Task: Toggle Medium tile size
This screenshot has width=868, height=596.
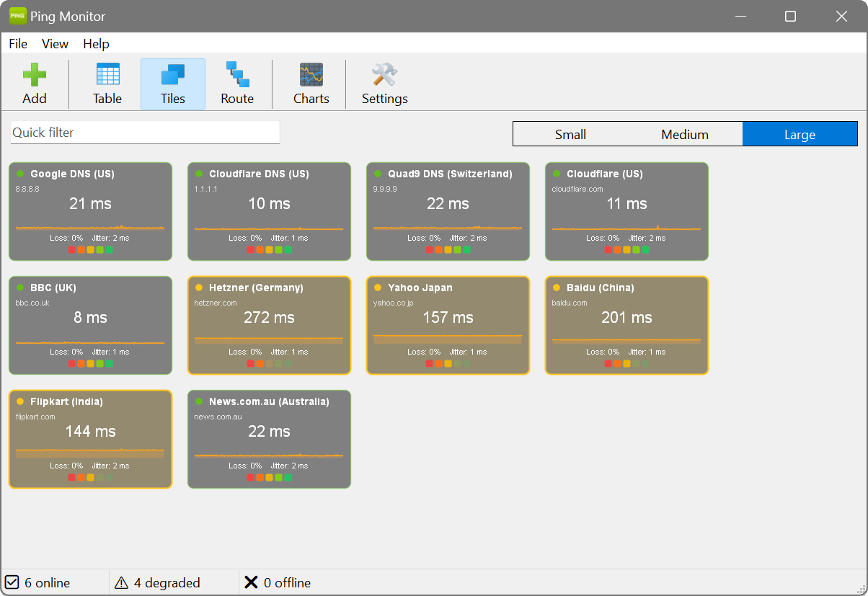Action: pos(684,134)
